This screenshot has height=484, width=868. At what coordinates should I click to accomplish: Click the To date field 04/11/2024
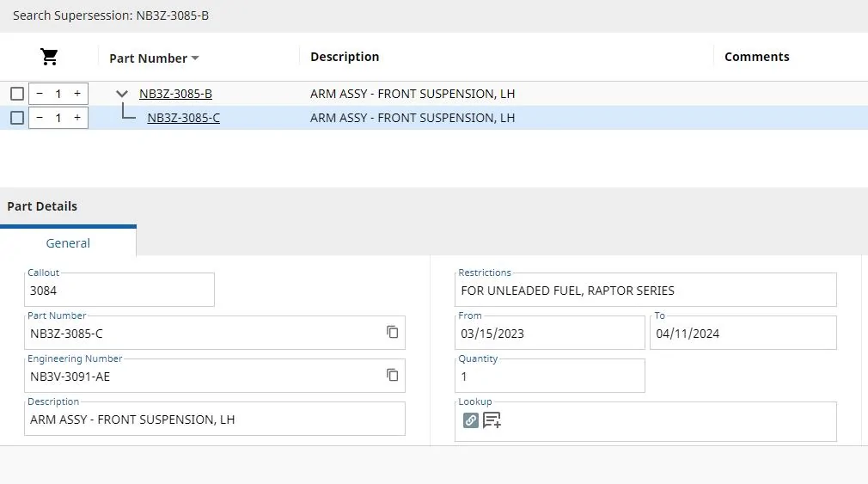point(743,333)
